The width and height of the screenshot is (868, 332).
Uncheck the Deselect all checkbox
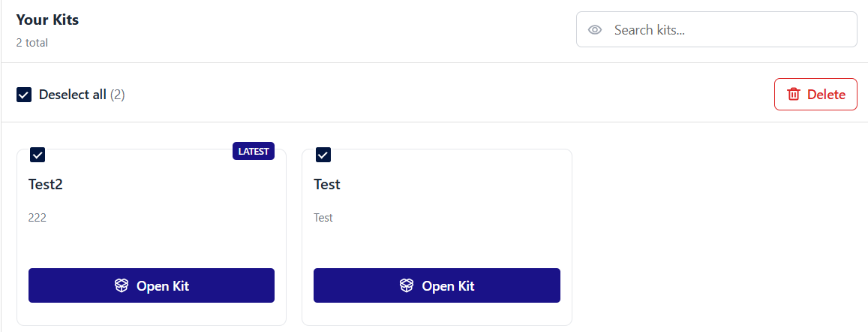[x=24, y=95]
